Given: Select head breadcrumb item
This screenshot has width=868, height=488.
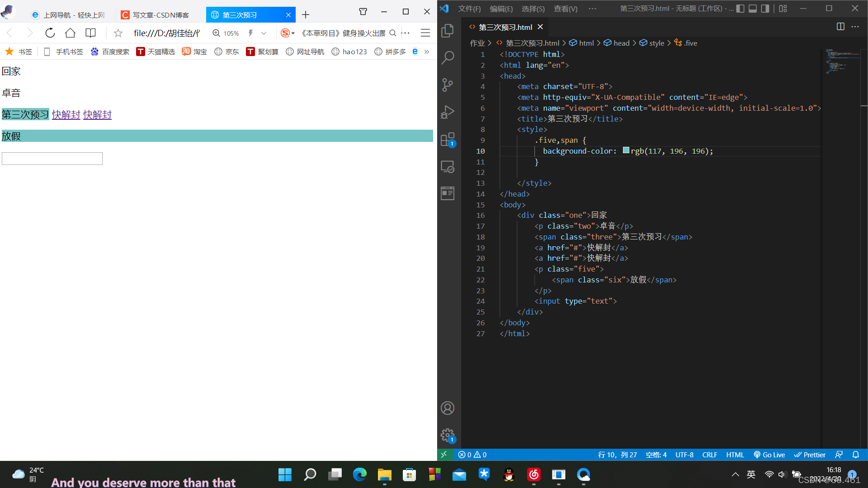Looking at the screenshot, I should click(617, 43).
